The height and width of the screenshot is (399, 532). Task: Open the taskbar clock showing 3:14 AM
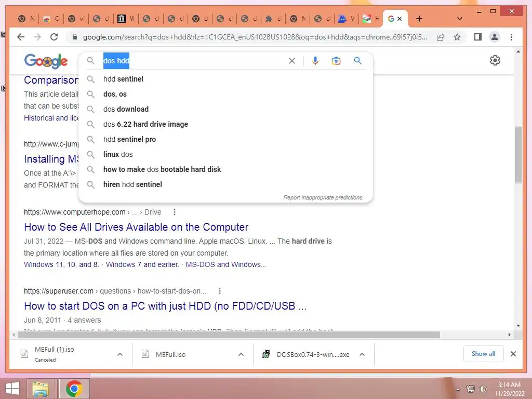point(509,389)
